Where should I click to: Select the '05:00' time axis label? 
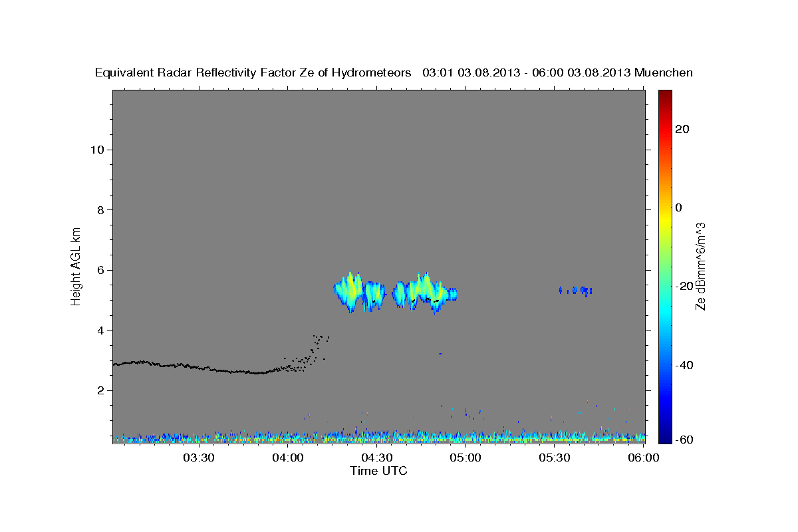[x=465, y=458]
